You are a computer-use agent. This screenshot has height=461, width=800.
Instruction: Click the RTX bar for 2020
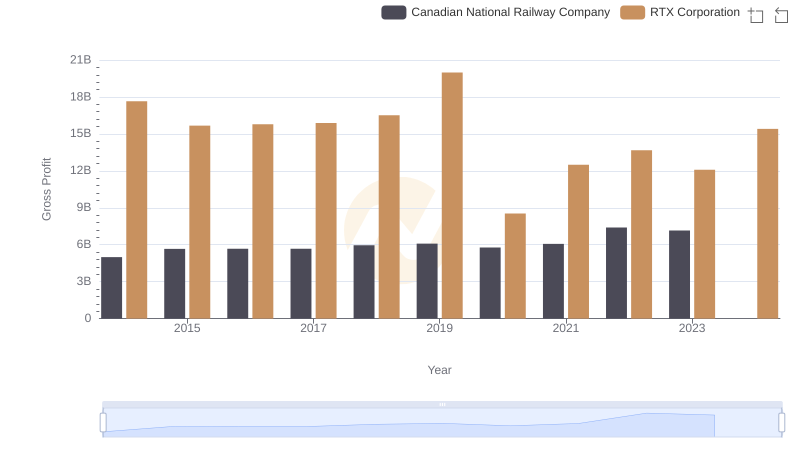(x=515, y=266)
